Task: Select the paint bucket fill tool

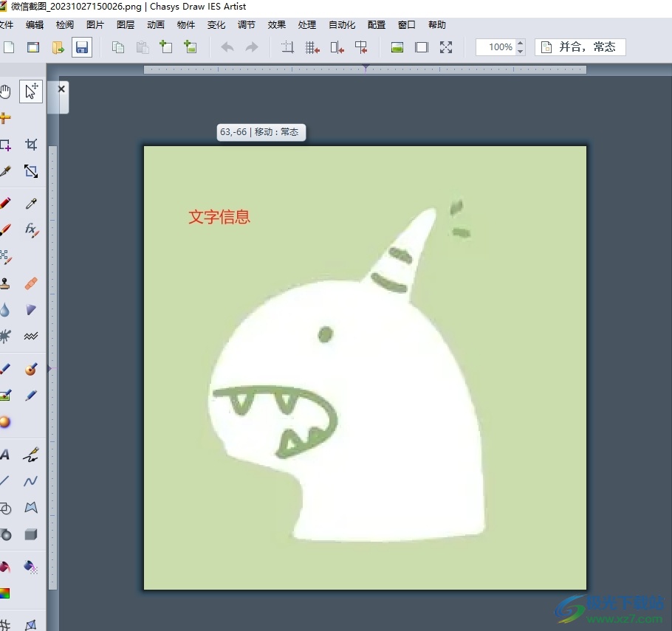Action: pyautogui.click(x=31, y=567)
